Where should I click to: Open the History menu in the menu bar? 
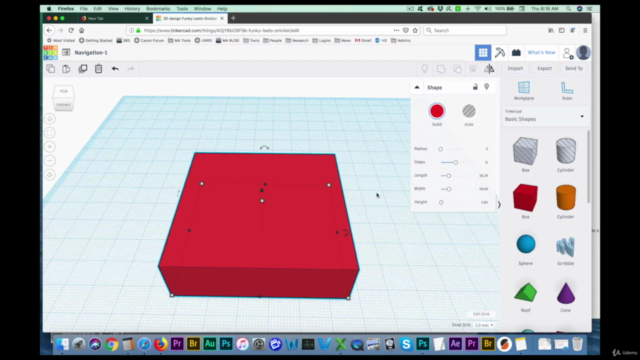coord(132,9)
